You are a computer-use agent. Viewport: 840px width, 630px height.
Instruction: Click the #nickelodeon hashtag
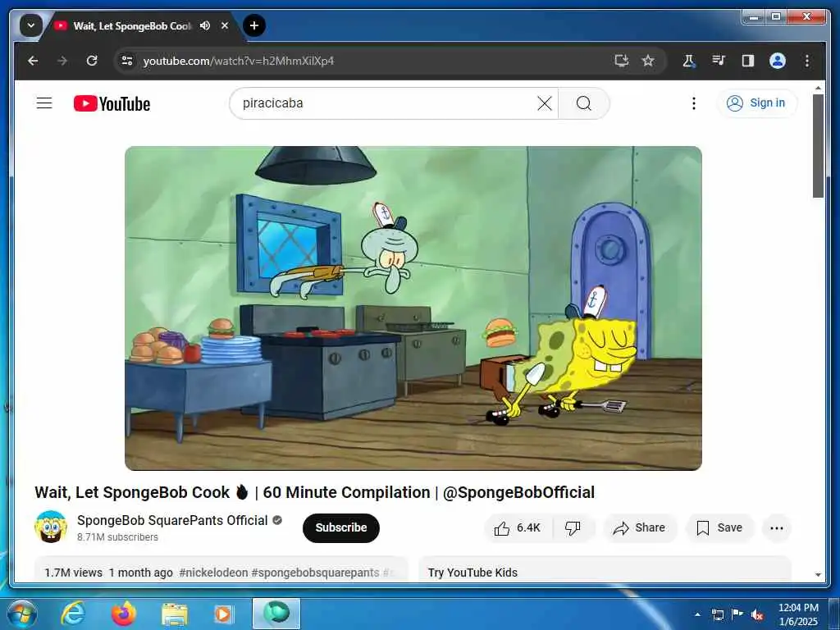[213, 573]
